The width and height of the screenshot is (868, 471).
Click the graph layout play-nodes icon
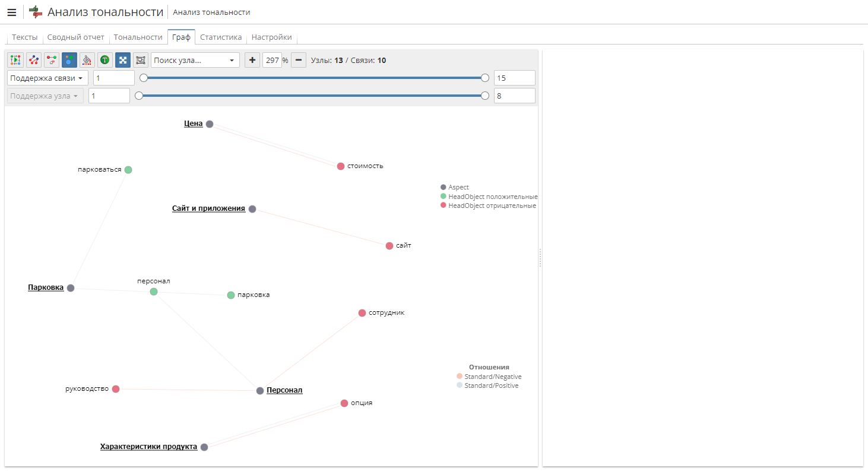tap(15, 60)
